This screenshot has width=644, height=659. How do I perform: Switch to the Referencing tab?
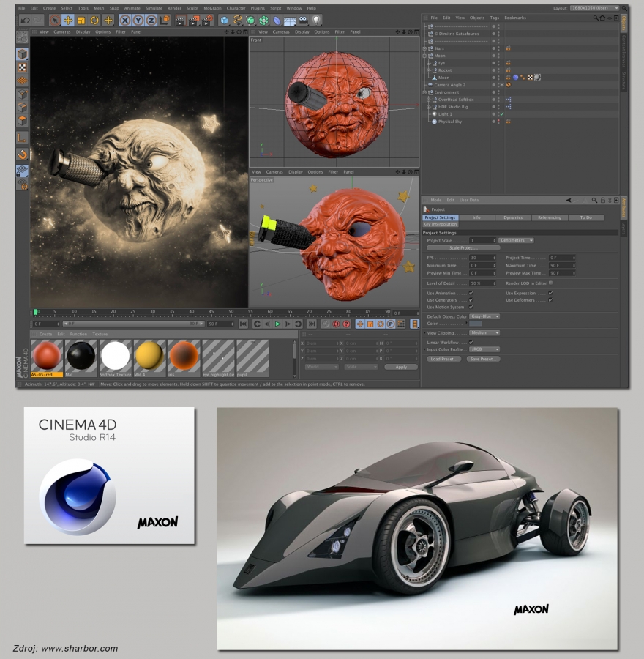point(550,217)
